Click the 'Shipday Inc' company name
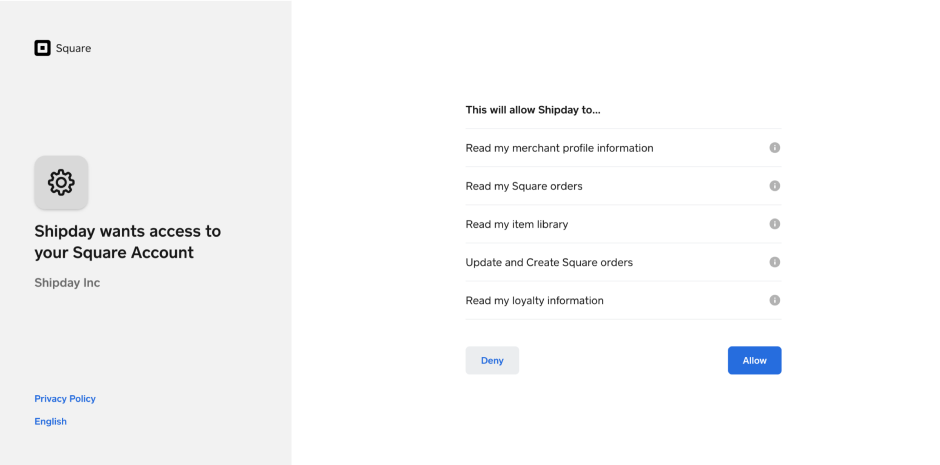Image resolution: width=940 pixels, height=465 pixels. click(x=67, y=283)
